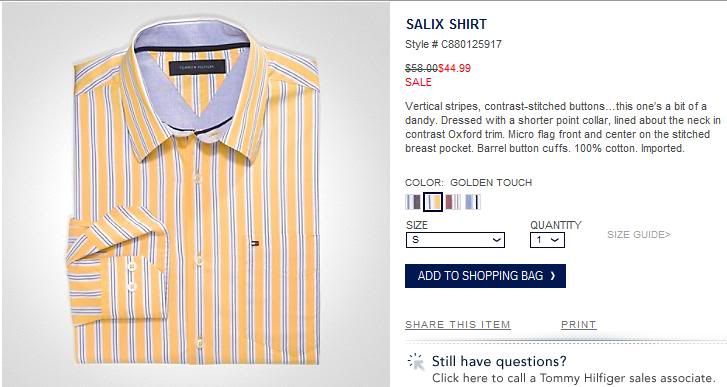This screenshot has height=387, width=727.
Task: Select the Golden Touch yellow stripe swatch
Action: click(x=433, y=202)
